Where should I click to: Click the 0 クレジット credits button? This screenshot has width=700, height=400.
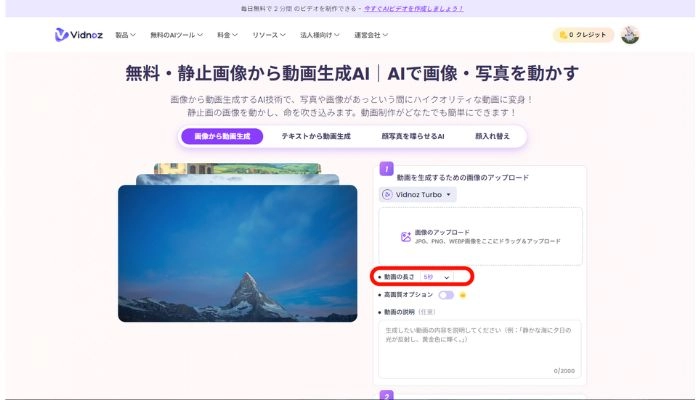point(582,35)
